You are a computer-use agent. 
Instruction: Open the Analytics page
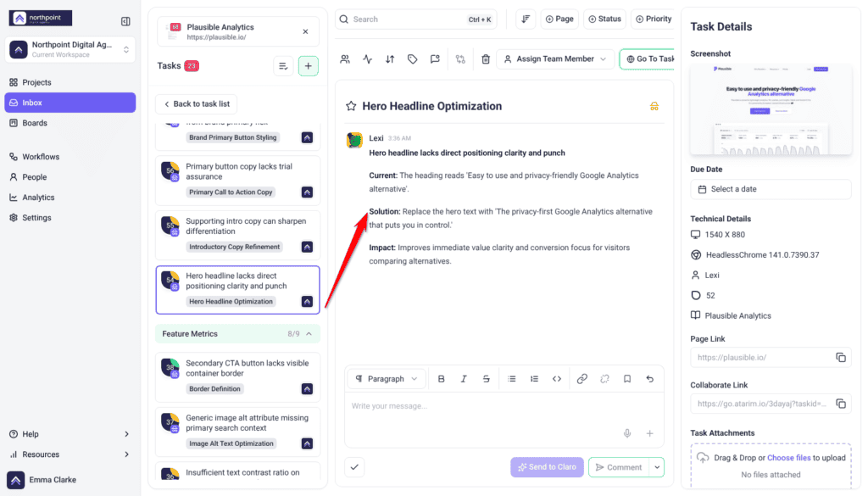[70, 197]
